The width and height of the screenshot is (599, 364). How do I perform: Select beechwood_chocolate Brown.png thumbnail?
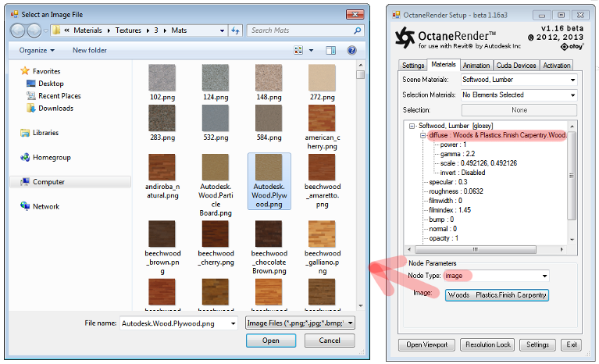point(269,234)
